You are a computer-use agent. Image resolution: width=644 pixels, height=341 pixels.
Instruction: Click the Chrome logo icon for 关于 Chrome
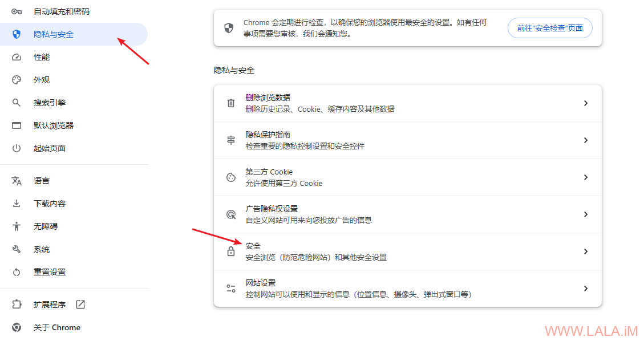pyautogui.click(x=17, y=327)
